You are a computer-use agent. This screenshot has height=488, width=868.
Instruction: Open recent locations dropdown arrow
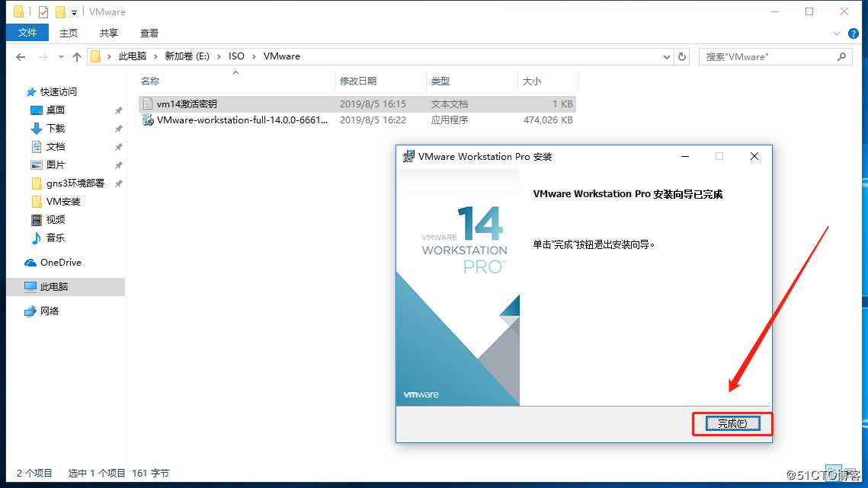(x=61, y=56)
